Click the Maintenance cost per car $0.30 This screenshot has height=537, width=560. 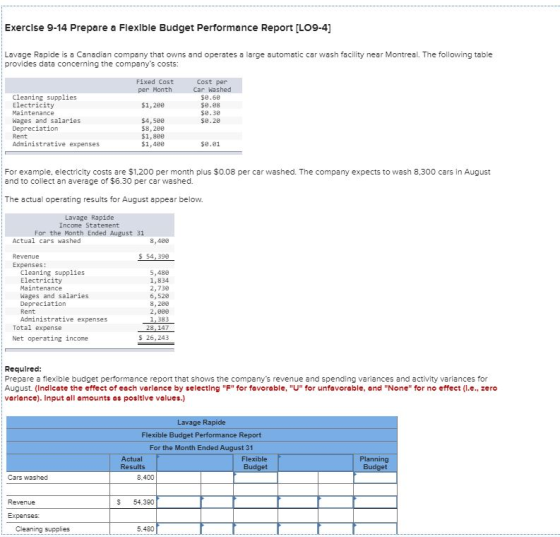[x=210, y=113]
